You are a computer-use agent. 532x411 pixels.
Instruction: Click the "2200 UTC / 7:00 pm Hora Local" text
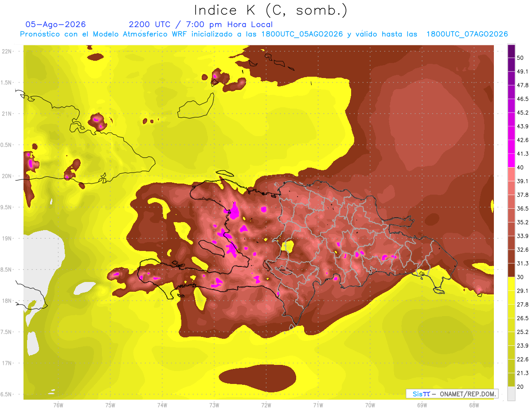click(200, 24)
